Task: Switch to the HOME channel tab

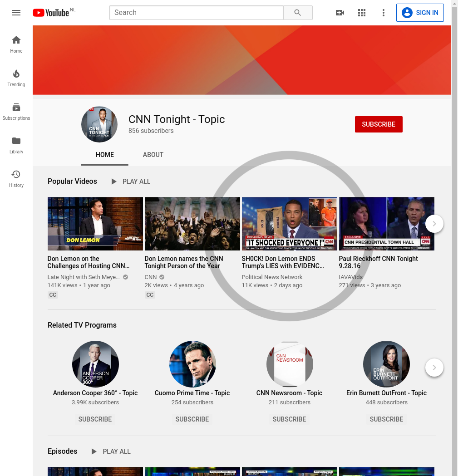Action: click(x=105, y=155)
